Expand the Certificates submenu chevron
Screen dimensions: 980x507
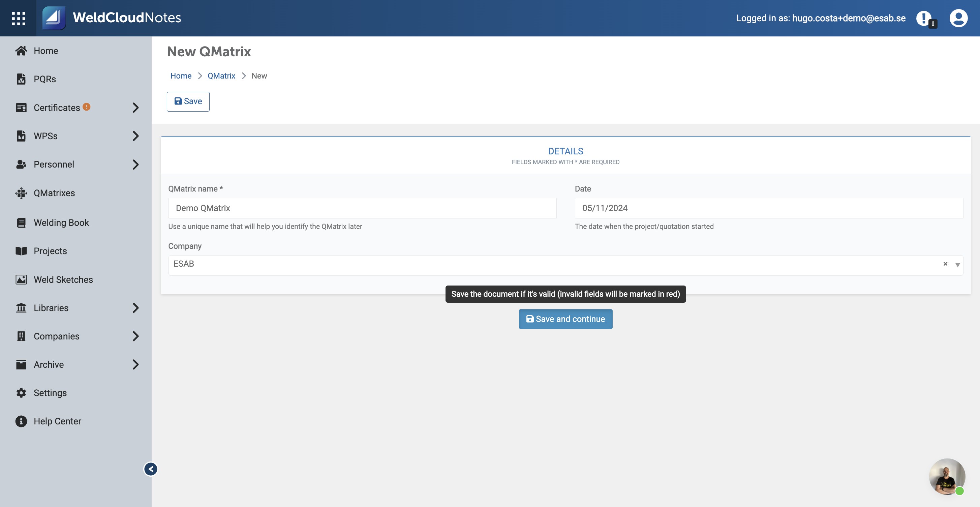click(x=136, y=108)
